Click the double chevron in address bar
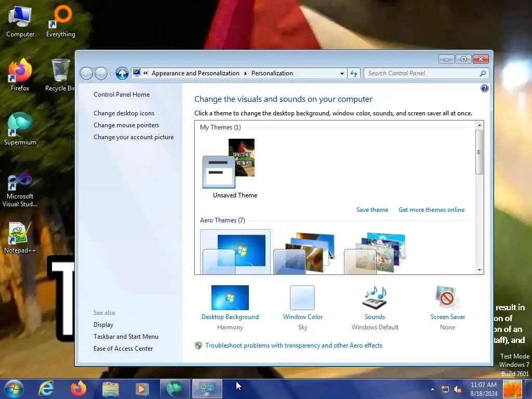The width and height of the screenshot is (532, 399). point(145,73)
